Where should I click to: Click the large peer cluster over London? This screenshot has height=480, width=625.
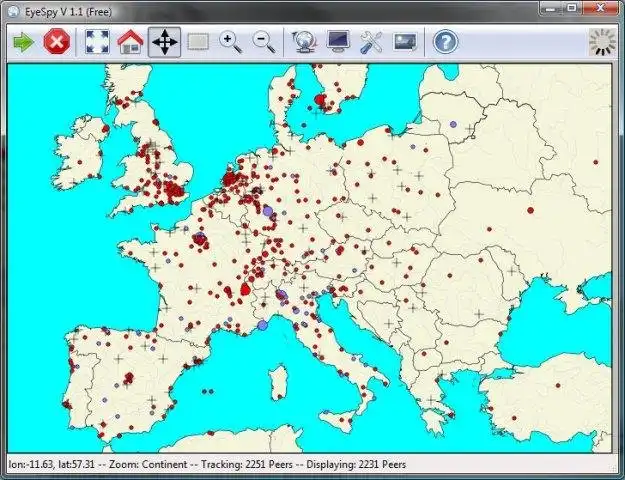tap(175, 189)
